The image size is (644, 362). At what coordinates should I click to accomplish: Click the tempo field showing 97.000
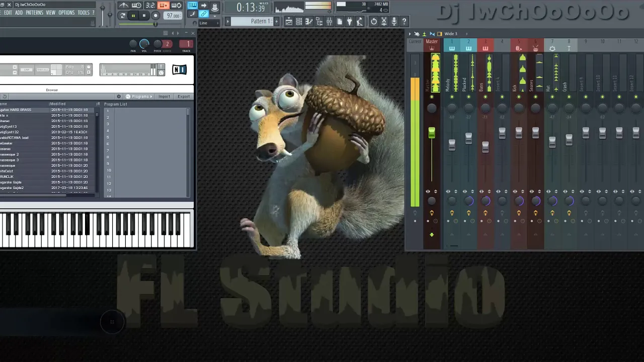173,16
